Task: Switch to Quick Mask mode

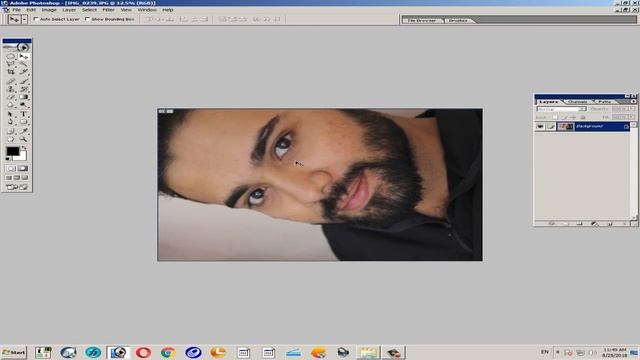Action: click(x=23, y=168)
